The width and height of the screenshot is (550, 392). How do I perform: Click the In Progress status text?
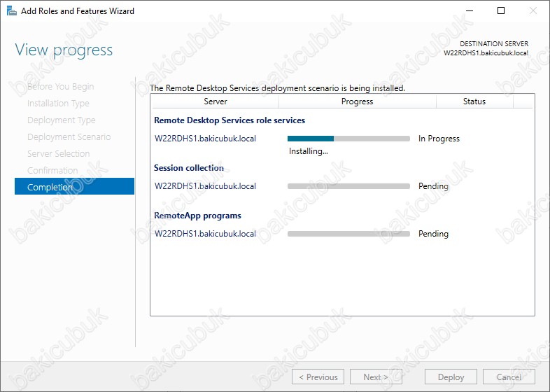(439, 139)
